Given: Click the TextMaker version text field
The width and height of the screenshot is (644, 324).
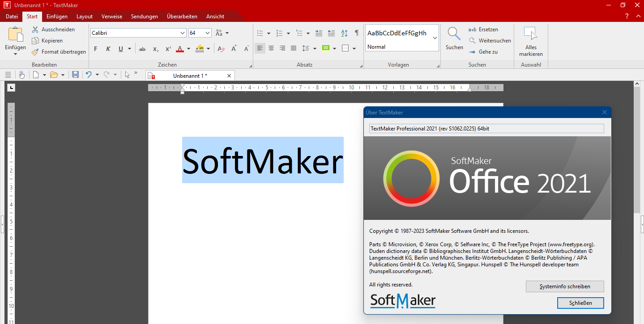Looking at the screenshot, I should [x=486, y=129].
